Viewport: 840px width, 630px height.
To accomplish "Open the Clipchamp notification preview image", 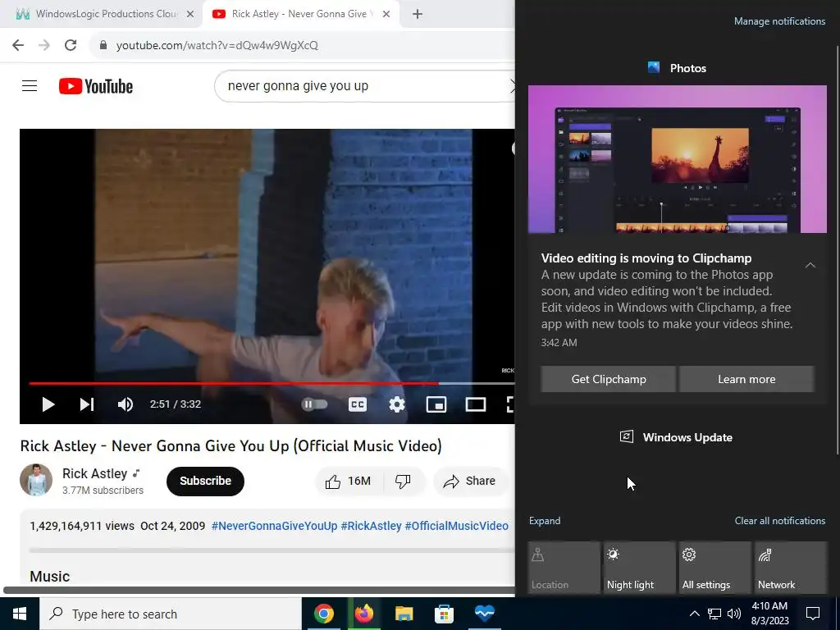I will coord(677,159).
